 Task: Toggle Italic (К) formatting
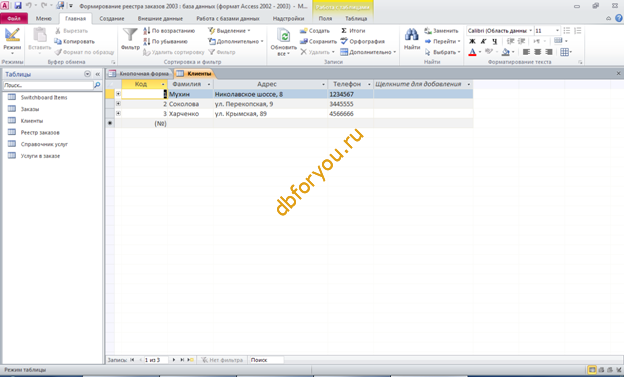(x=484, y=41)
